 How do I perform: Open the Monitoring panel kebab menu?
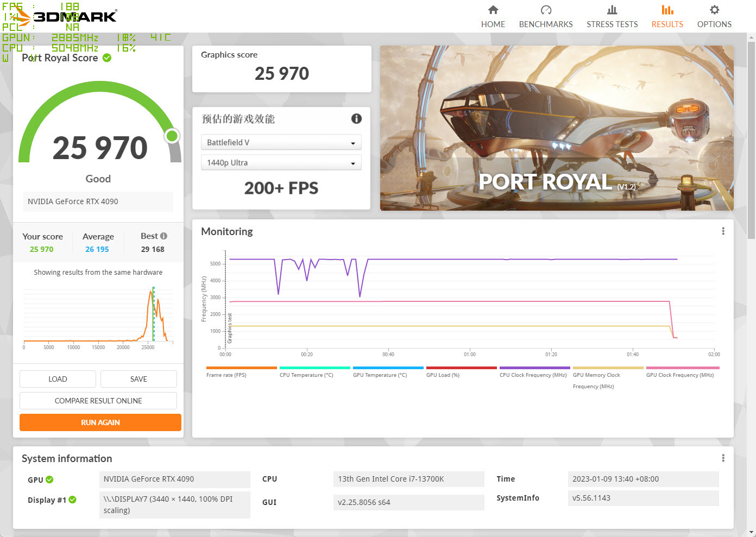tap(723, 231)
